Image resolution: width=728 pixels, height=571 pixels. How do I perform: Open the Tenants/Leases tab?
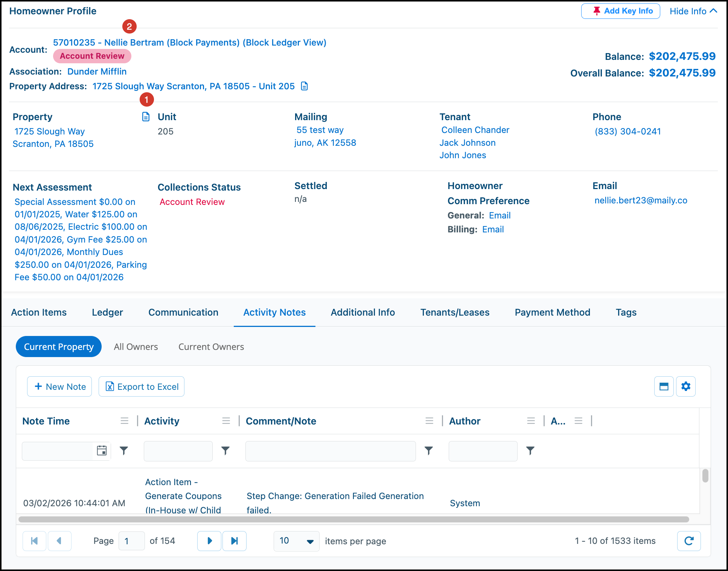pos(455,312)
